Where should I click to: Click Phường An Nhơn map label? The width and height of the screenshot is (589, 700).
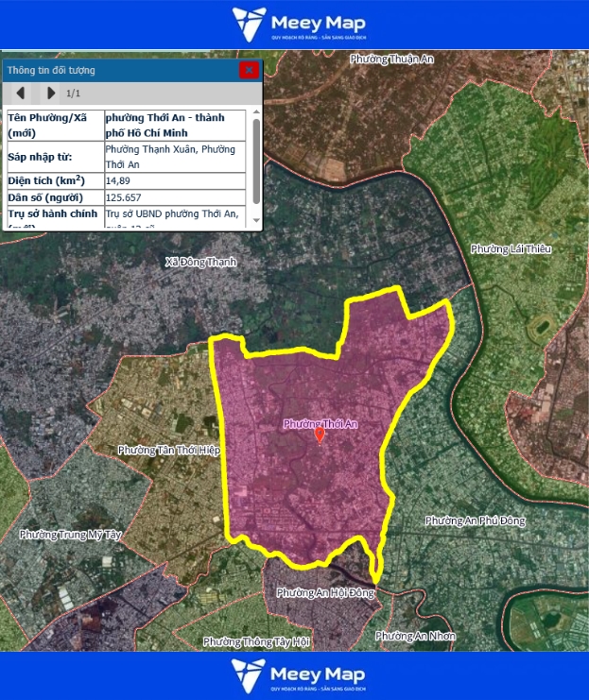[415, 636]
